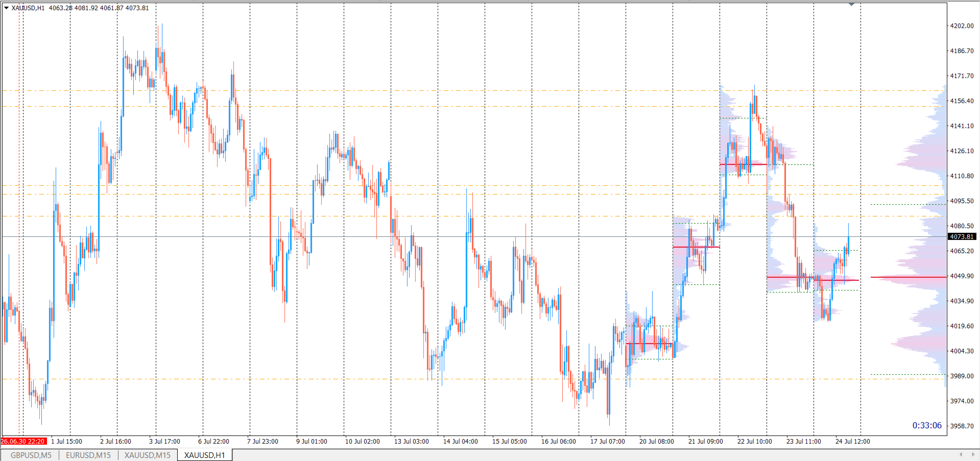Click the 10 Jul 02:00 time label

363,442
